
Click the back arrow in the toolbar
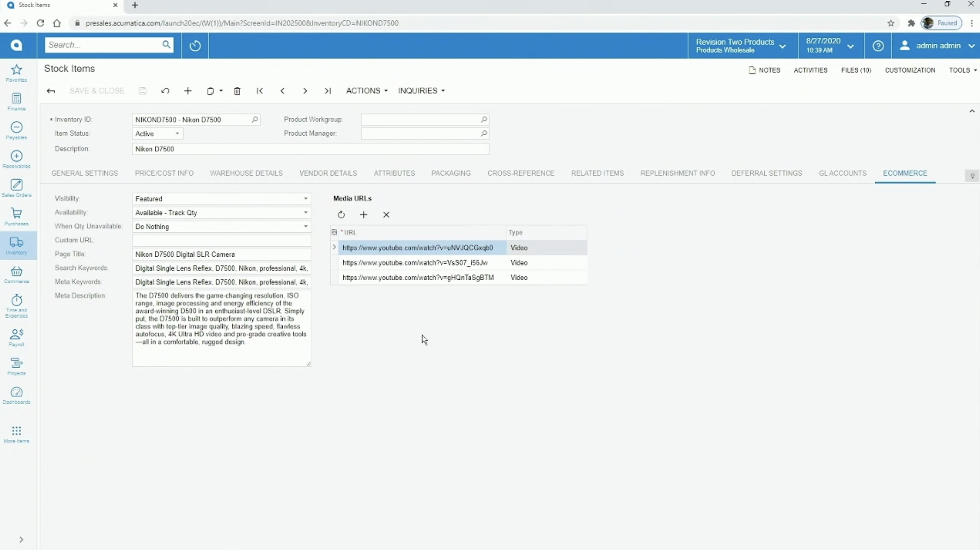51,91
